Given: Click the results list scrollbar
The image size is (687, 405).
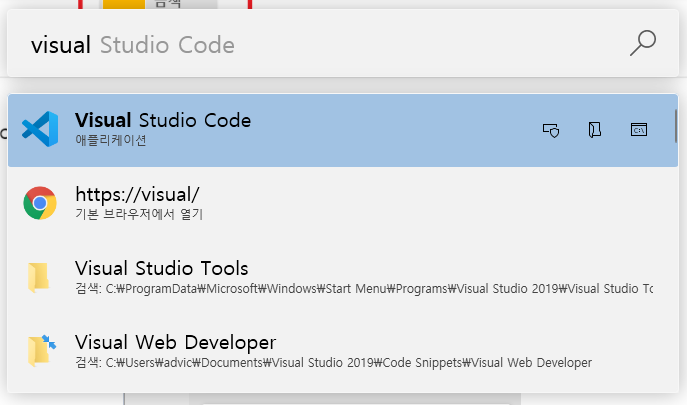Looking at the screenshot, I should pyautogui.click(x=676, y=126).
